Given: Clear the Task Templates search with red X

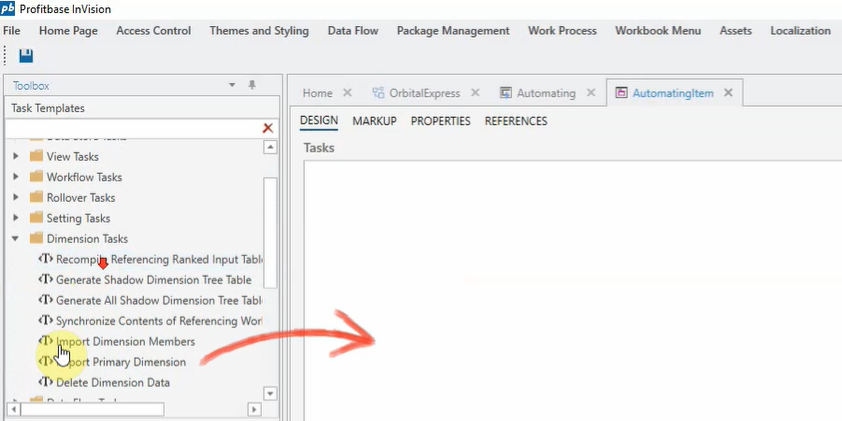Looking at the screenshot, I should (x=267, y=128).
